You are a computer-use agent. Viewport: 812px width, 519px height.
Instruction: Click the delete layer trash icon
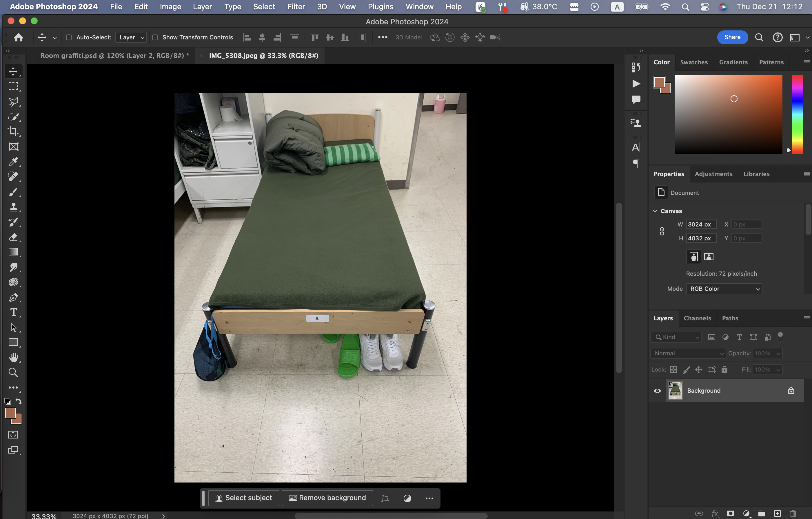pos(793,513)
